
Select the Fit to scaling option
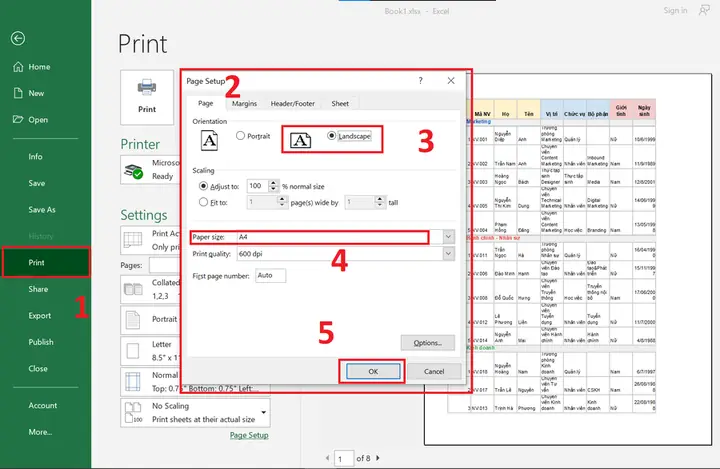[x=203, y=202]
